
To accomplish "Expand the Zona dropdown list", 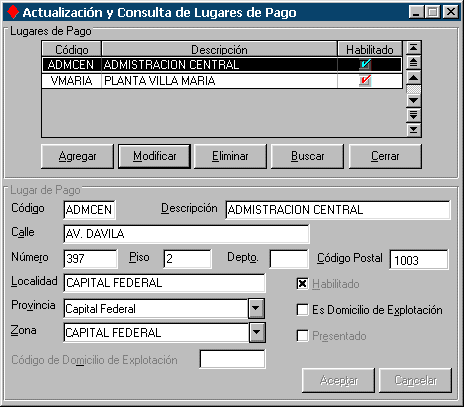I will pos(257,332).
